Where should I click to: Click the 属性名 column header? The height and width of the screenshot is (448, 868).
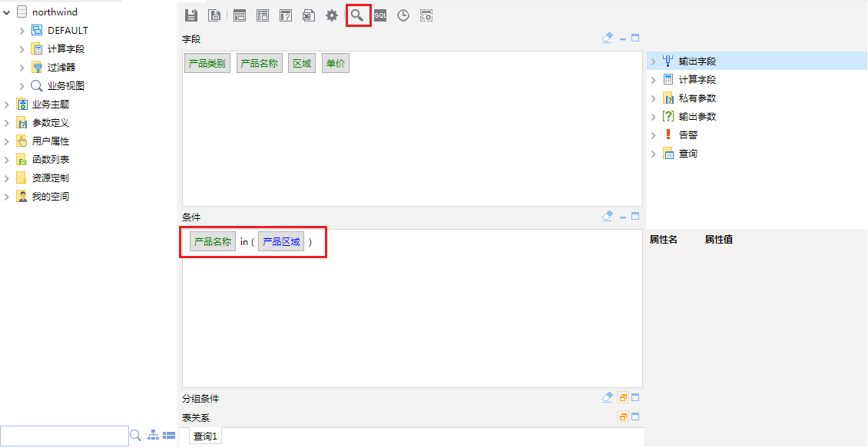663,240
